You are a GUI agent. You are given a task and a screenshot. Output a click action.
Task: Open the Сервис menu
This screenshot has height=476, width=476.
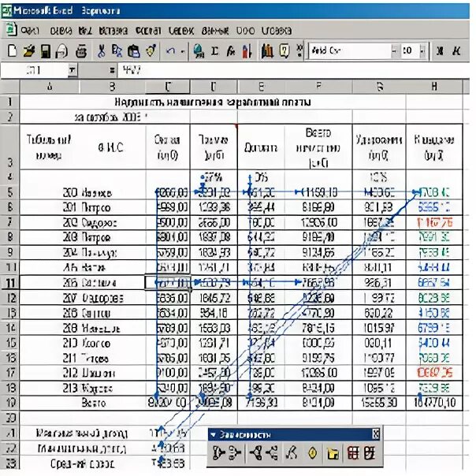pos(181,31)
